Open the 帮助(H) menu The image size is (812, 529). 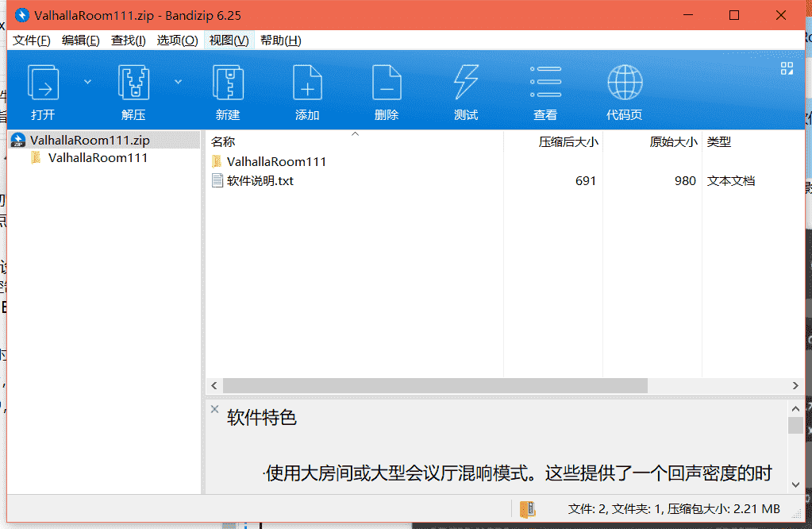point(281,41)
